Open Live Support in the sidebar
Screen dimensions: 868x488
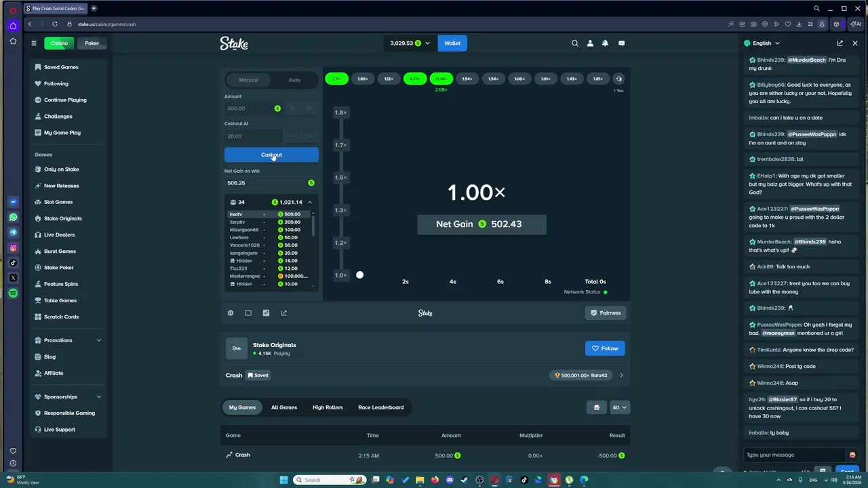click(x=60, y=430)
